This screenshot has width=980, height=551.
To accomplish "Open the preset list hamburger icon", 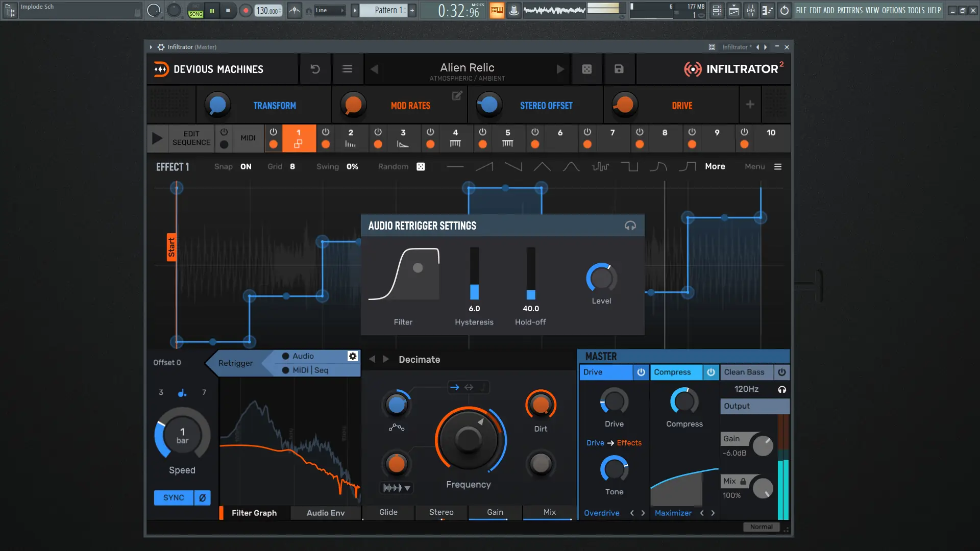I will pos(347,69).
